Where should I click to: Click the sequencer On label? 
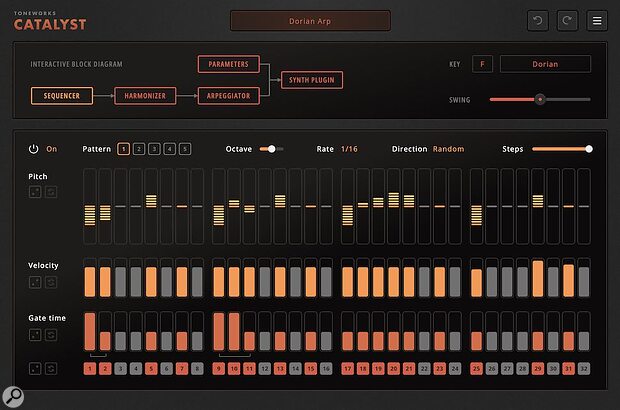pyautogui.click(x=52, y=149)
